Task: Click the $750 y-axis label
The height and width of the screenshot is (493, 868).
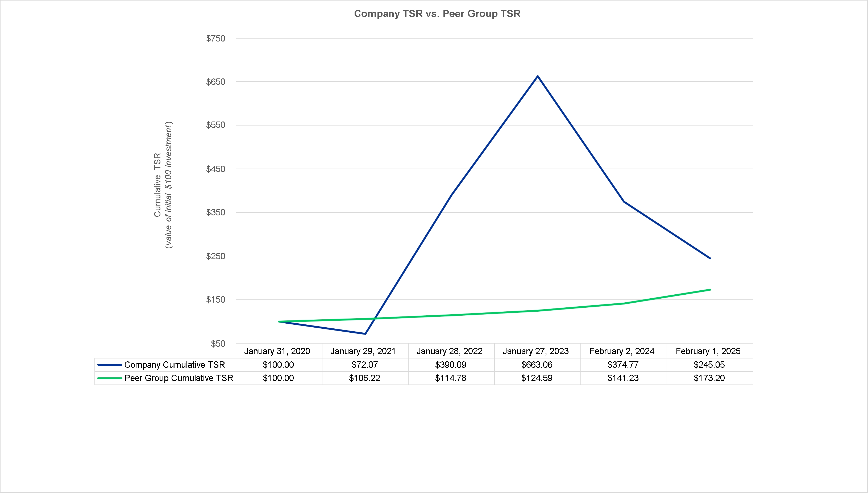Action: [x=215, y=38]
